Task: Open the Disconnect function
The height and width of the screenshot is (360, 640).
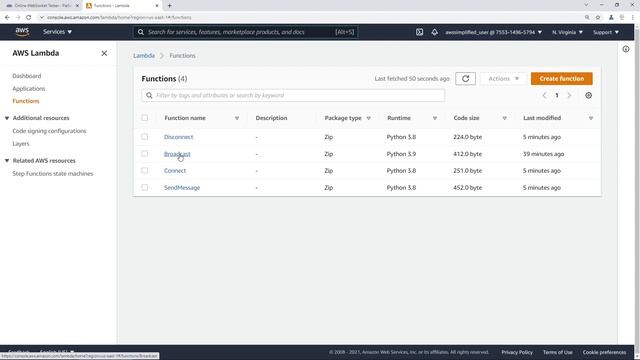Action: click(178, 137)
